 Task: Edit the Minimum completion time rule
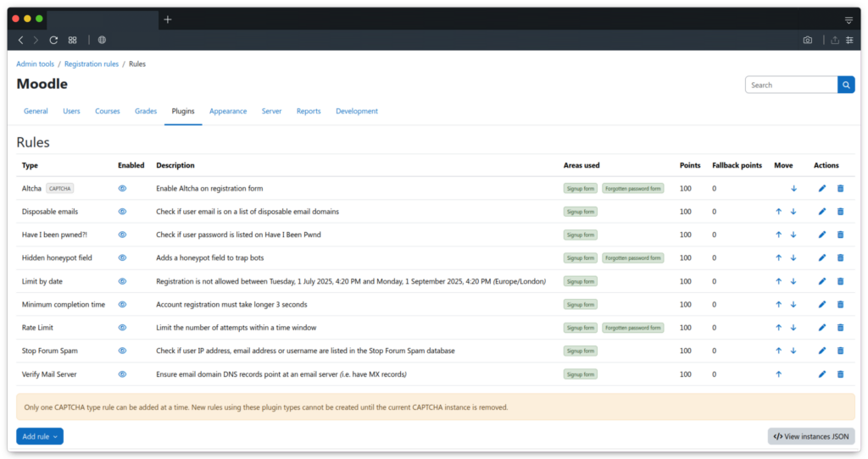[x=822, y=305]
